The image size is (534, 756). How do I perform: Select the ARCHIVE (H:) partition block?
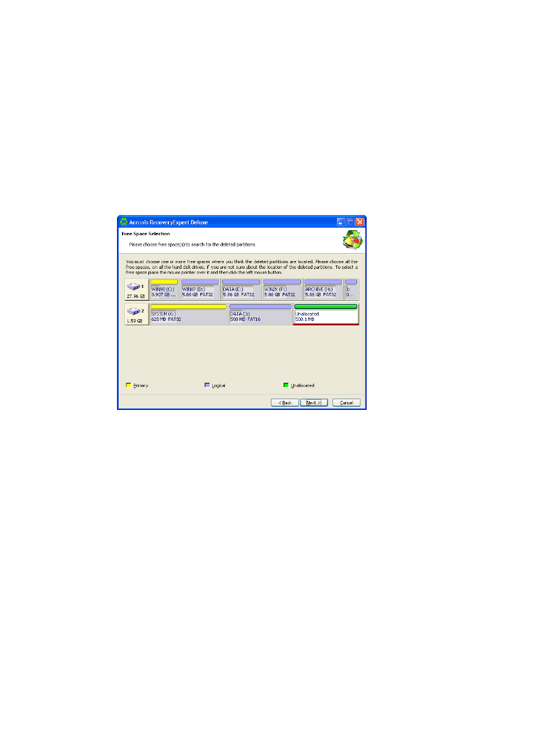pos(323,290)
